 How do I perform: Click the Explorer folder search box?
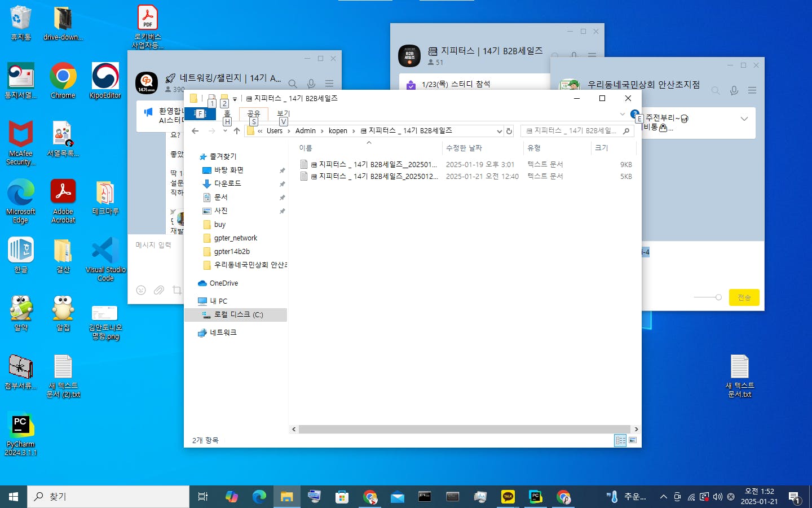[x=577, y=131]
